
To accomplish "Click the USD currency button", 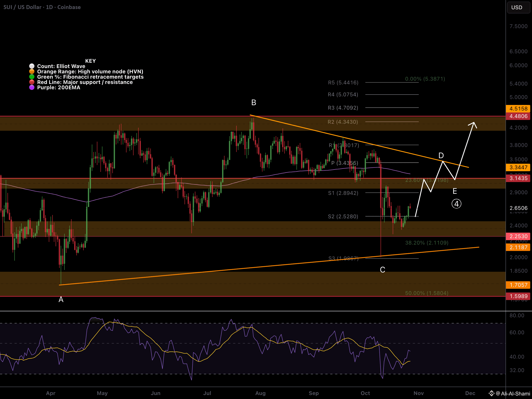I will 518,8.
